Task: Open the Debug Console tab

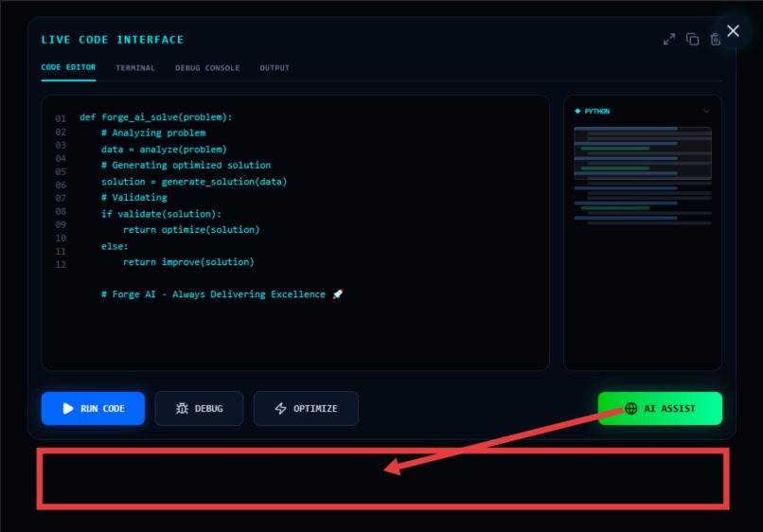Action: coord(207,67)
